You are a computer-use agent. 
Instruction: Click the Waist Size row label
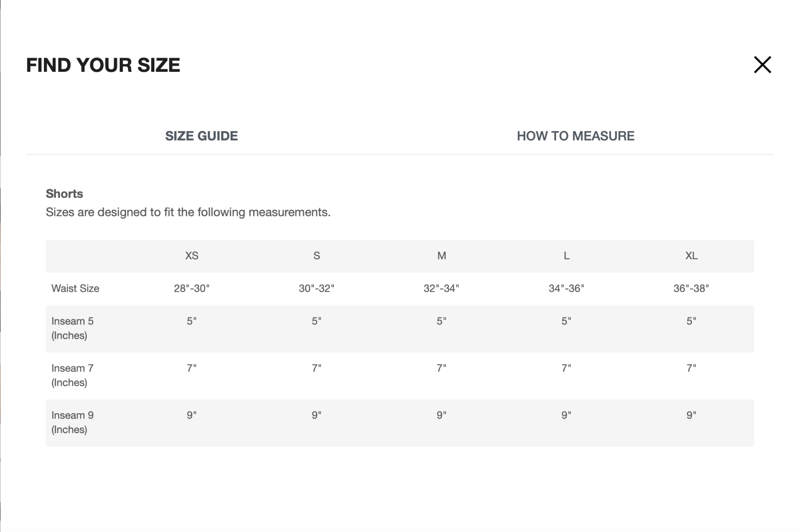tap(75, 288)
